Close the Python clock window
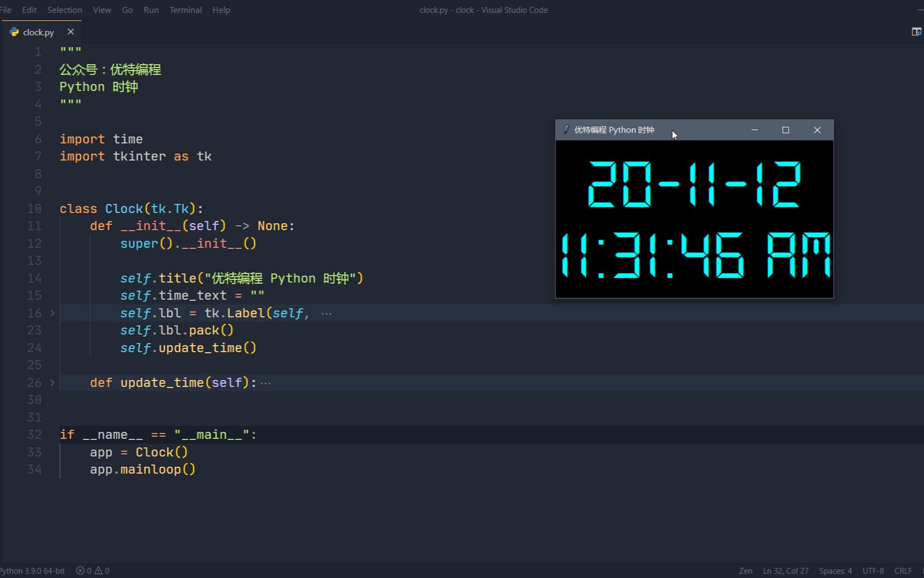The height and width of the screenshot is (578, 924). 817,130
